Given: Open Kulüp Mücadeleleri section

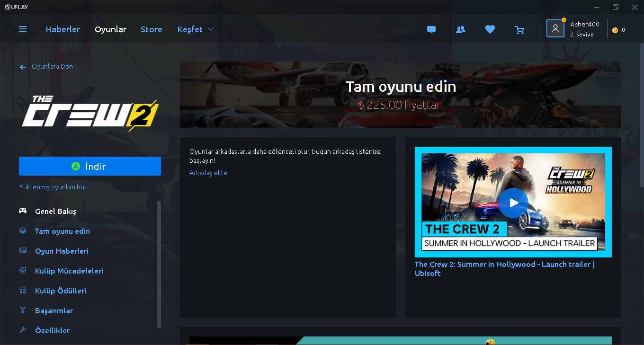Looking at the screenshot, I should pos(69,271).
